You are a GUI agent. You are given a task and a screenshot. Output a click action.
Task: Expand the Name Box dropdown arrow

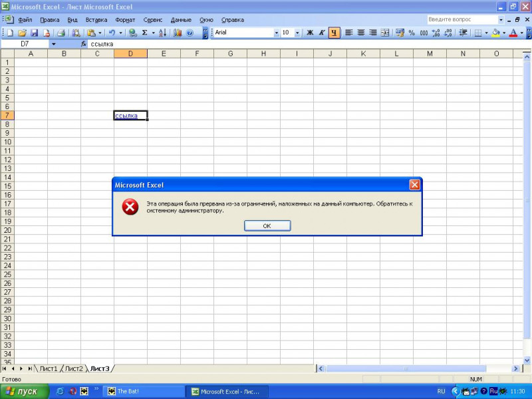(x=54, y=44)
